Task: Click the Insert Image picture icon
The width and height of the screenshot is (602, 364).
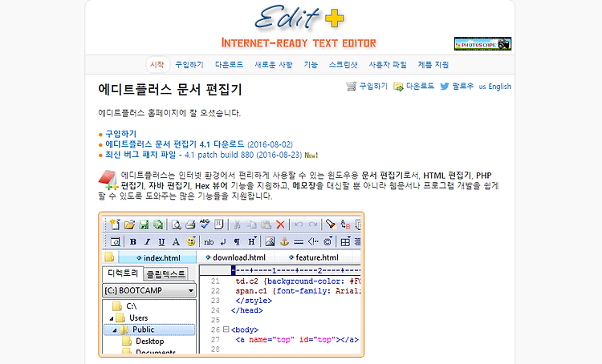Action: click(x=270, y=241)
